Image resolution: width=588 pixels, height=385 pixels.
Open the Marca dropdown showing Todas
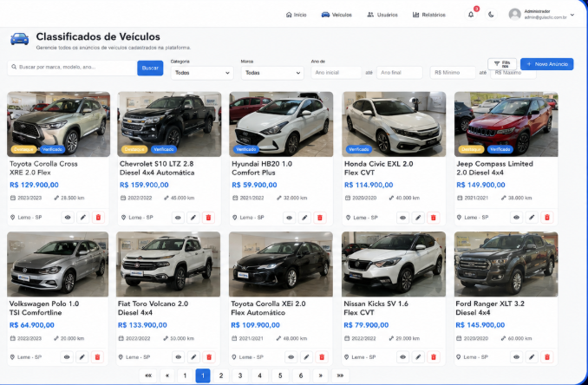(x=272, y=73)
